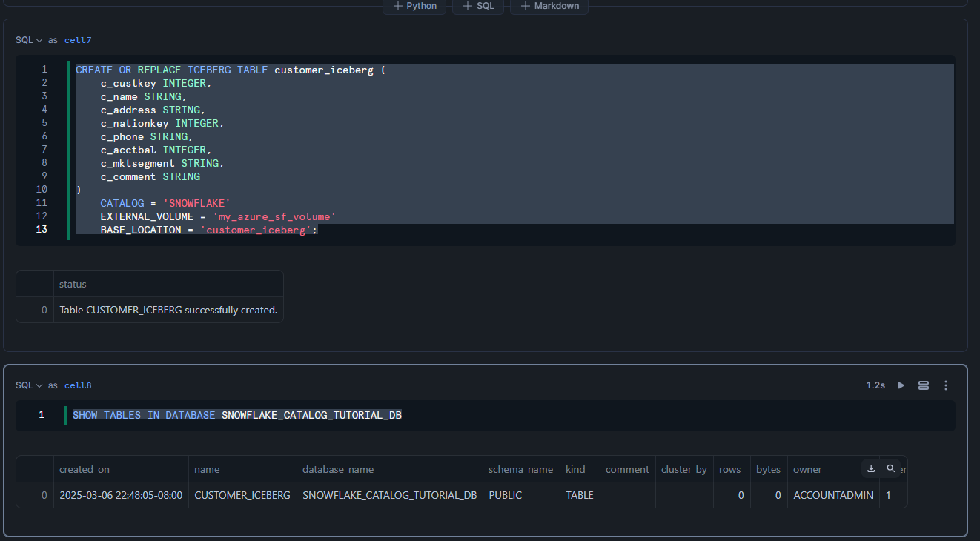Select the ACCOUNTADMIN owner cell
This screenshot has width=980, height=541.
833,495
